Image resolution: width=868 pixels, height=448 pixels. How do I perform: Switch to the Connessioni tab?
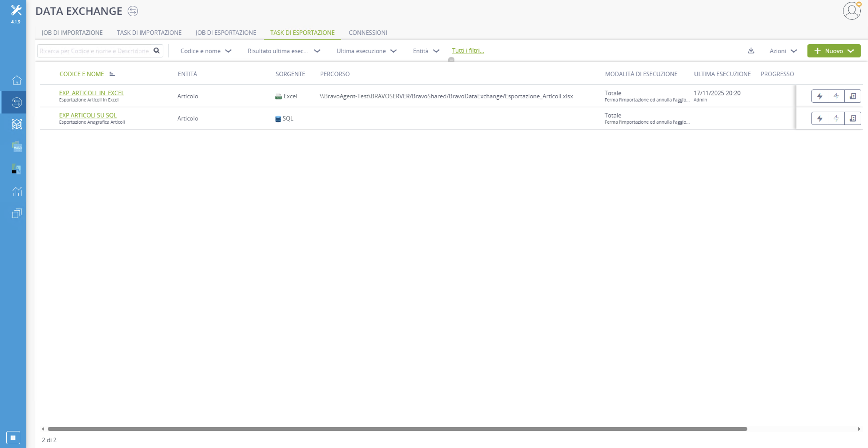pyautogui.click(x=368, y=33)
